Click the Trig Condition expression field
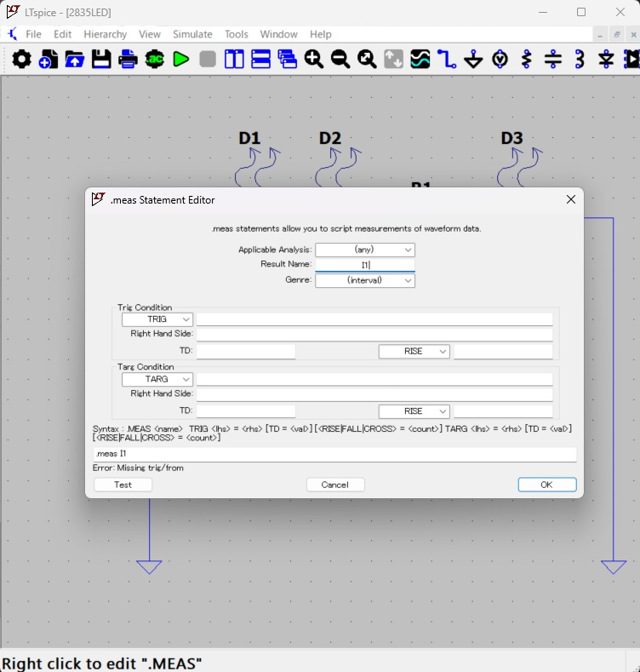 [374, 319]
